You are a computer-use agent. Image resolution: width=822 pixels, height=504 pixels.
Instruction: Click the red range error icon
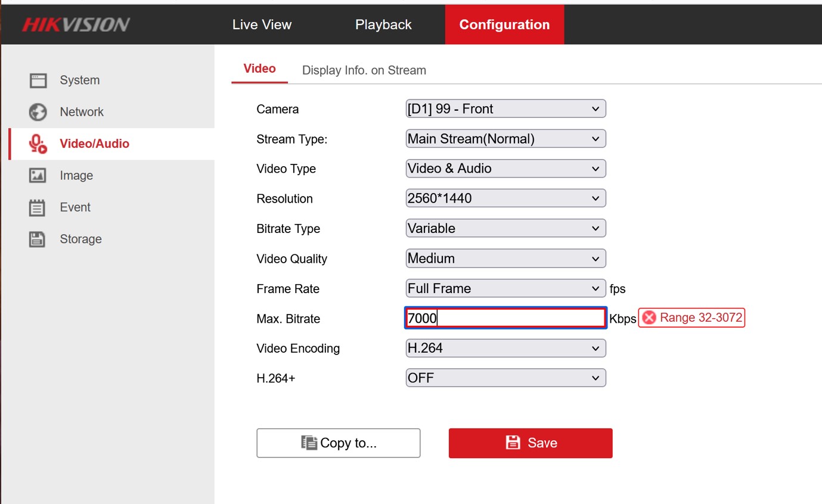pos(649,318)
